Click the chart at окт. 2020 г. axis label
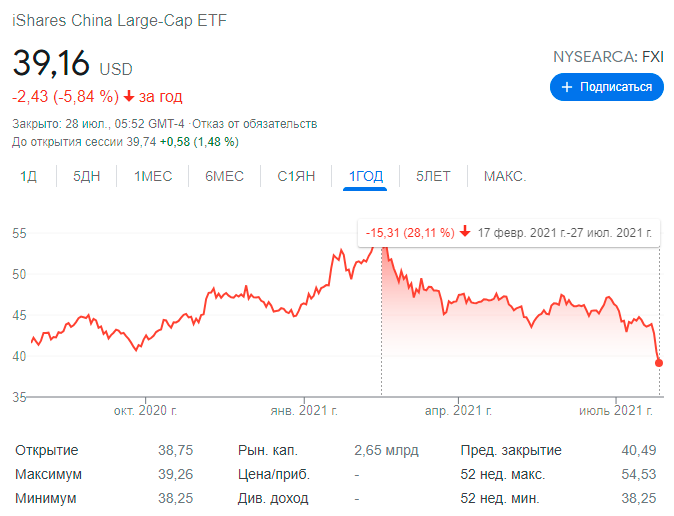Viewport: 674px width, 516px height. (145, 411)
